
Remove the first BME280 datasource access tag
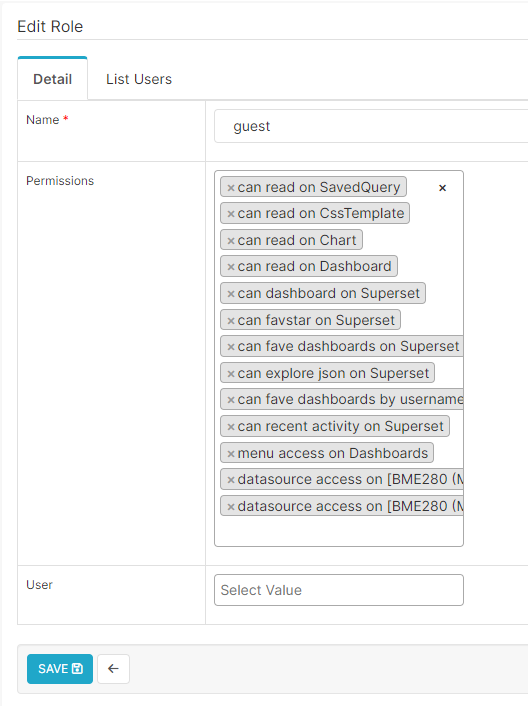pyautogui.click(x=231, y=480)
